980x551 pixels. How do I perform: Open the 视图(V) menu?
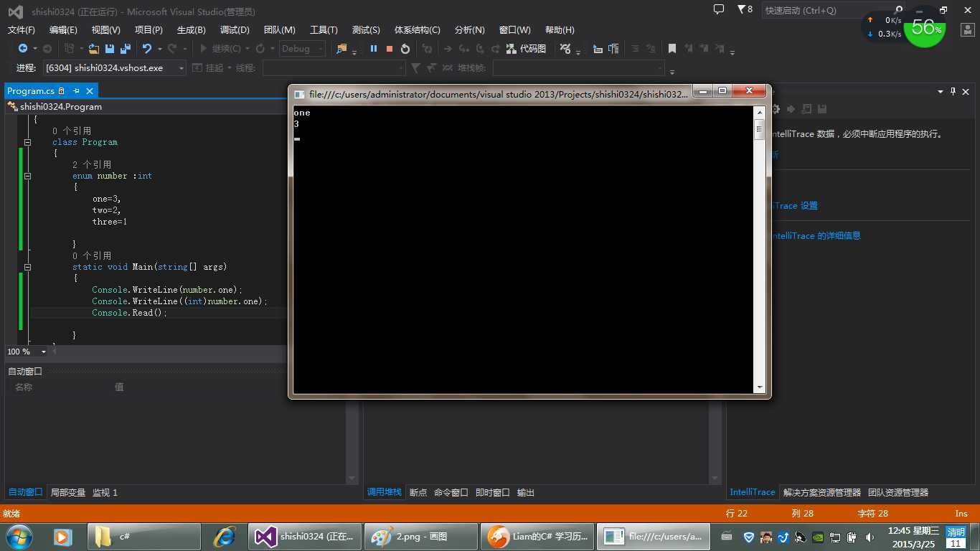106,29
